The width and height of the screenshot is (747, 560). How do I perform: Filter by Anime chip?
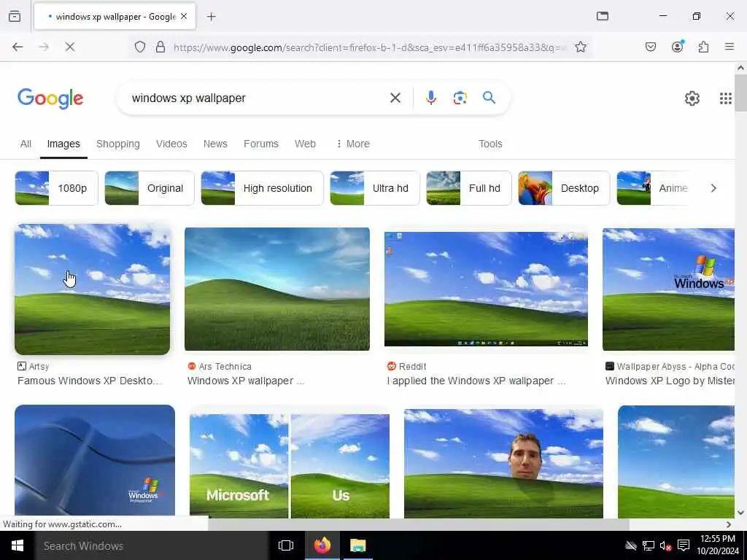click(653, 188)
